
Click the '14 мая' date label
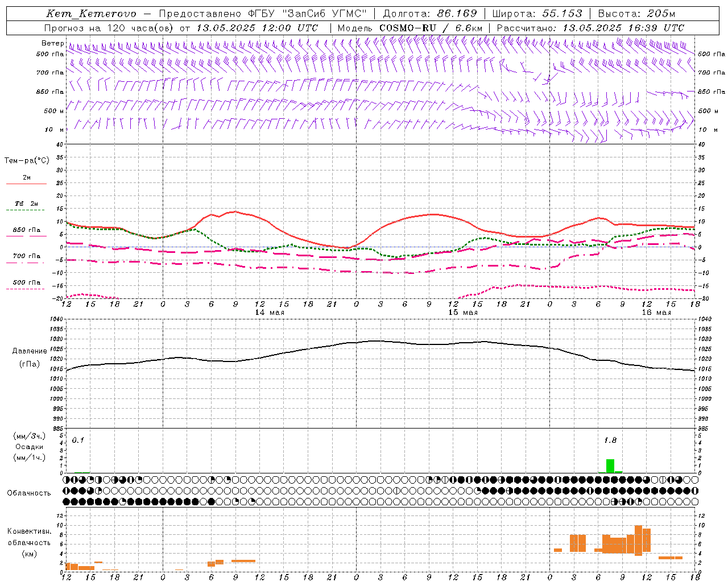270,313
